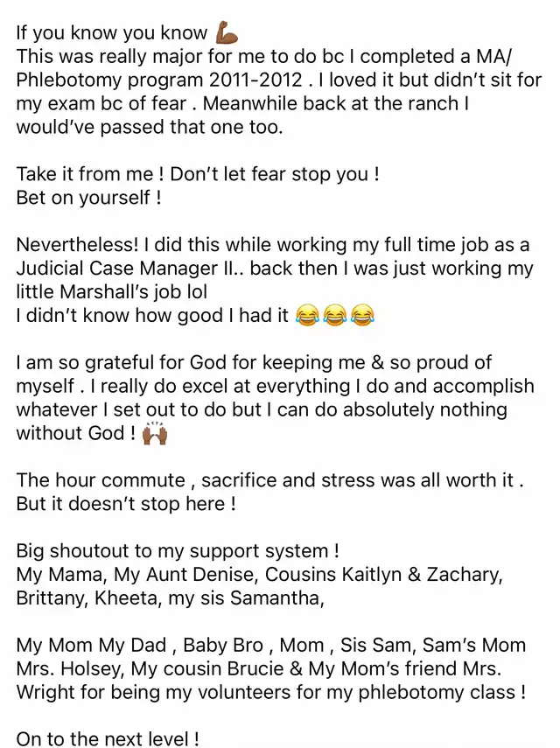This screenshot has height=748, width=560.
Task: Click the line "But it doesn't stop here !"
Action: tap(126, 504)
